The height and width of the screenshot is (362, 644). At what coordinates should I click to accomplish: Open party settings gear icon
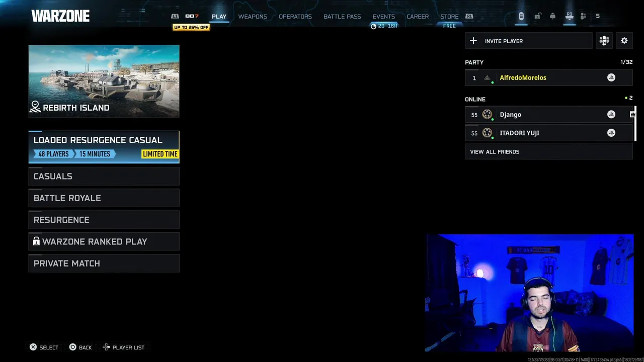tap(624, 41)
